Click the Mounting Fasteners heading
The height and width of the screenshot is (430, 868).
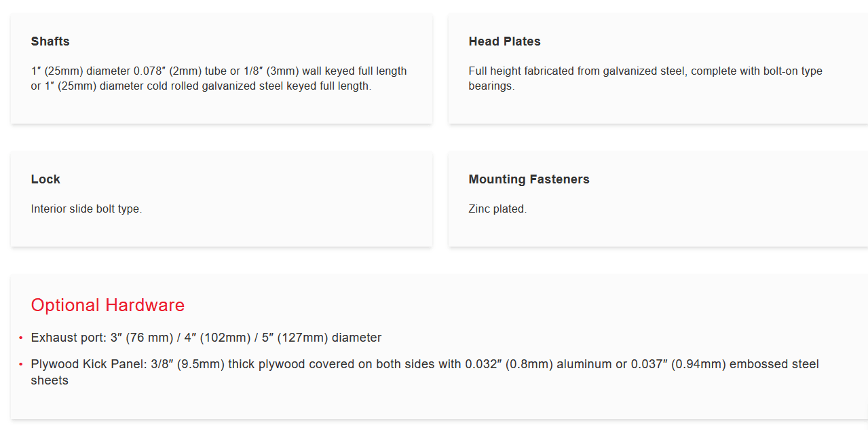(529, 179)
